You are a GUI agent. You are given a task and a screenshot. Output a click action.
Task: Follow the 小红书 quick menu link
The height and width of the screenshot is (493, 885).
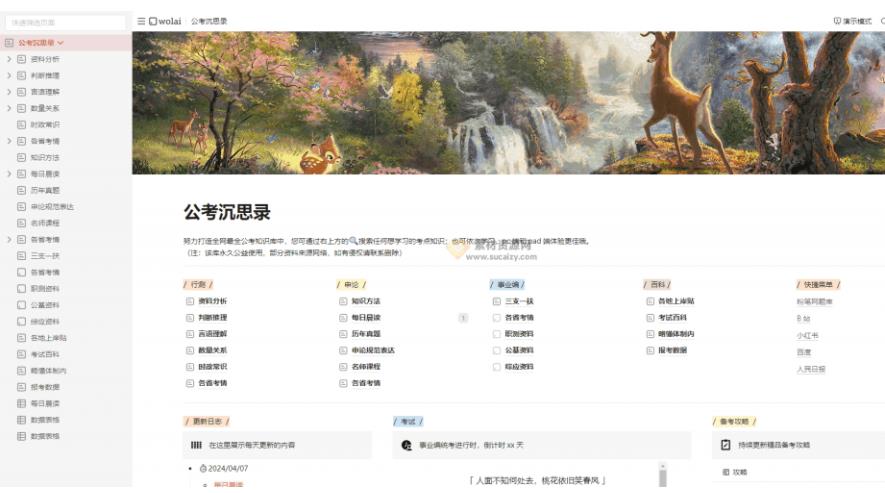(x=807, y=336)
